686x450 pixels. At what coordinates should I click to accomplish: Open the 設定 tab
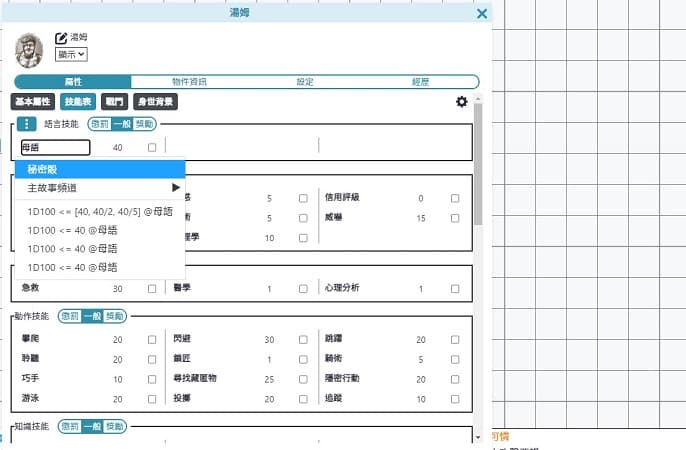pyautogui.click(x=304, y=81)
